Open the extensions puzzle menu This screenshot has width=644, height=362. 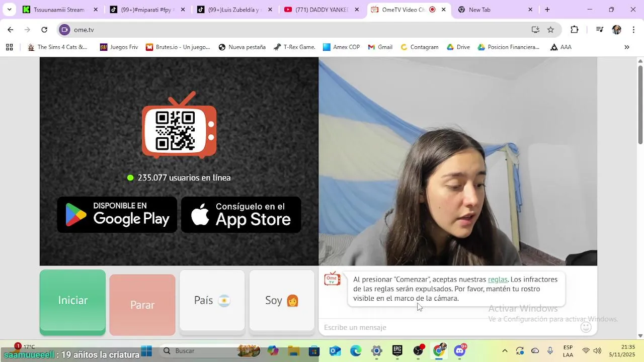575,30
